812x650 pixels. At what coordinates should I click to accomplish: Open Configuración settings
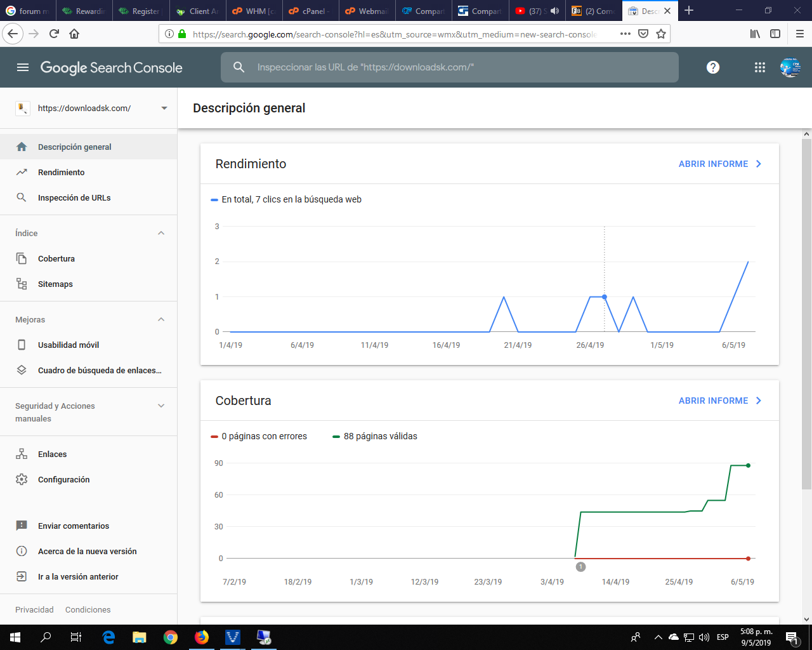click(89, 479)
